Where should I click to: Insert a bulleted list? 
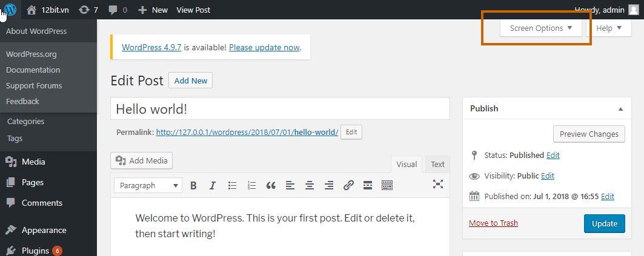pos(233,185)
